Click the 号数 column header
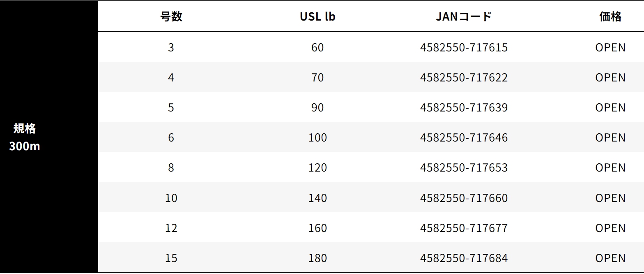This screenshot has width=644, height=274. coord(171,16)
